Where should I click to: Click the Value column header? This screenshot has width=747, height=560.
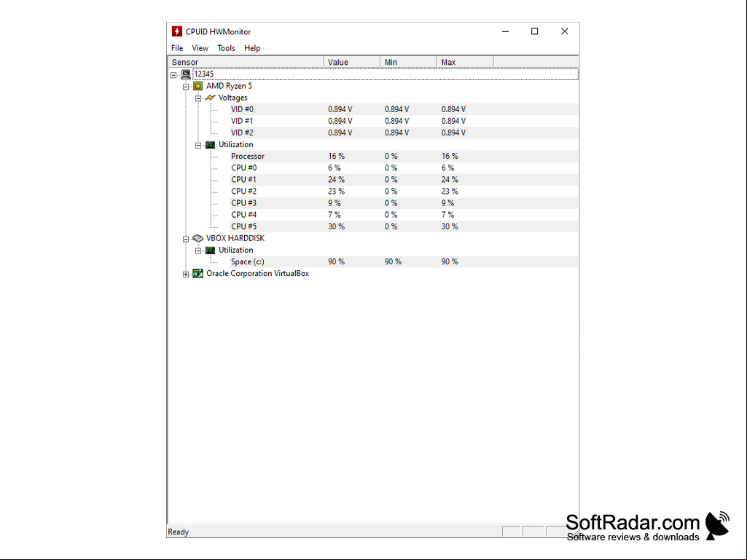[351, 62]
